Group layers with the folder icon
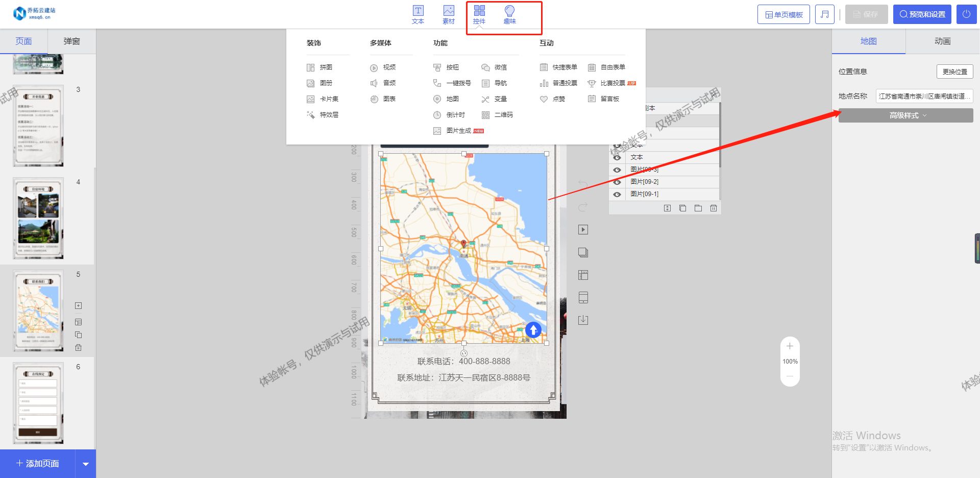This screenshot has height=478, width=980. [698, 208]
